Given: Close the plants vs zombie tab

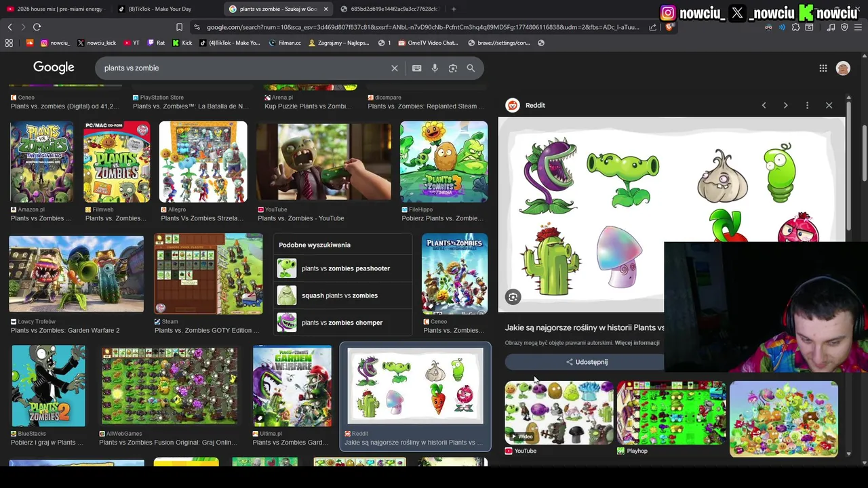Looking at the screenshot, I should 325,9.
